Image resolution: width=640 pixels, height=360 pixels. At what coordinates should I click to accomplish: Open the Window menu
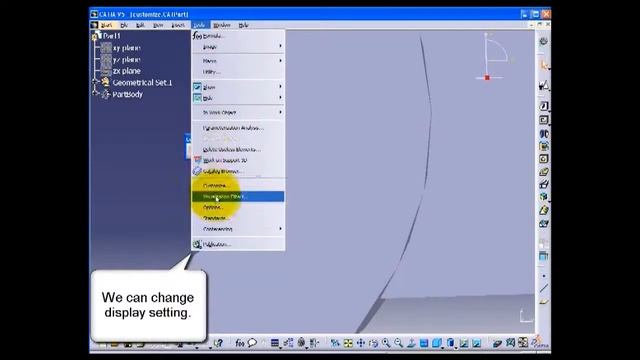222,25
